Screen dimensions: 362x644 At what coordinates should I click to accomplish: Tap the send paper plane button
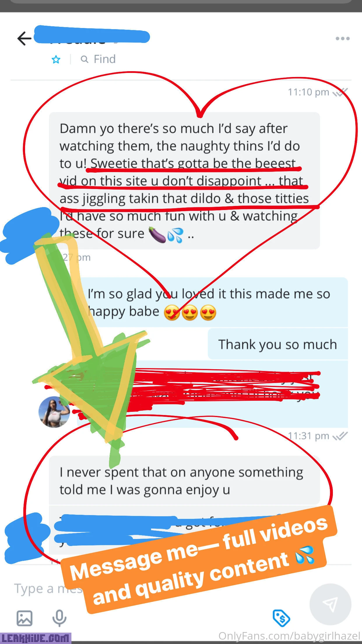click(330, 604)
